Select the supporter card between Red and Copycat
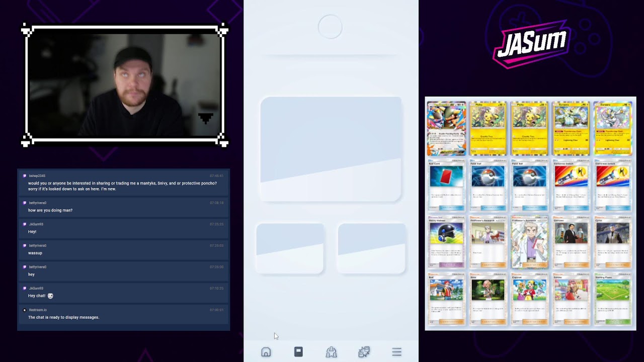This screenshot has width=644, height=362. pyautogui.click(x=488, y=300)
